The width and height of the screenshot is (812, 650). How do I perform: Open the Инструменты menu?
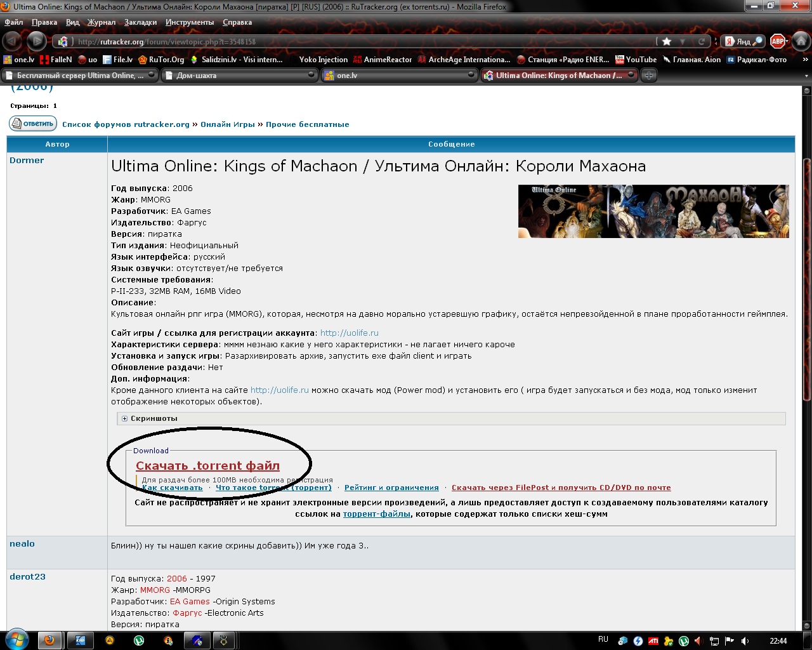coord(190,22)
